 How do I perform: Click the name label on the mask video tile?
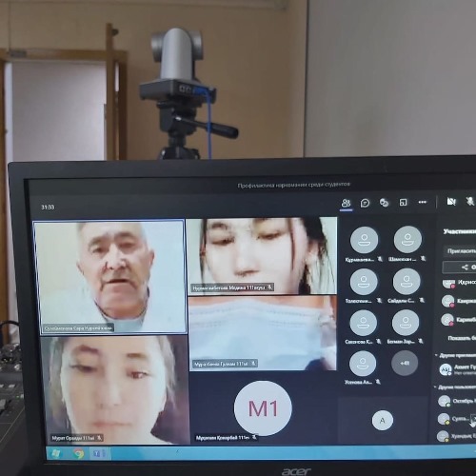coord(225,364)
